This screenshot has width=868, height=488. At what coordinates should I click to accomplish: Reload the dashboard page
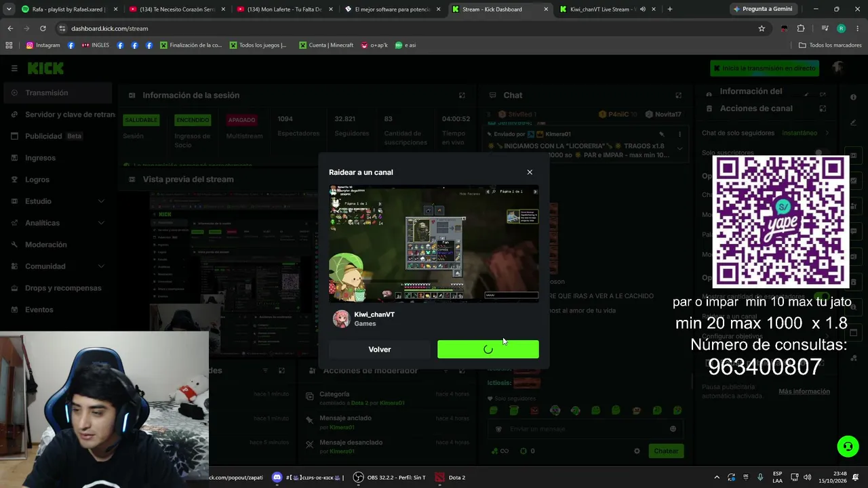[x=43, y=28]
